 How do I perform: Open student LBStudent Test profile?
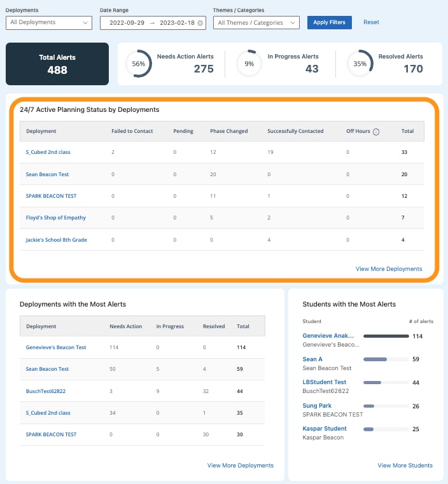(324, 382)
